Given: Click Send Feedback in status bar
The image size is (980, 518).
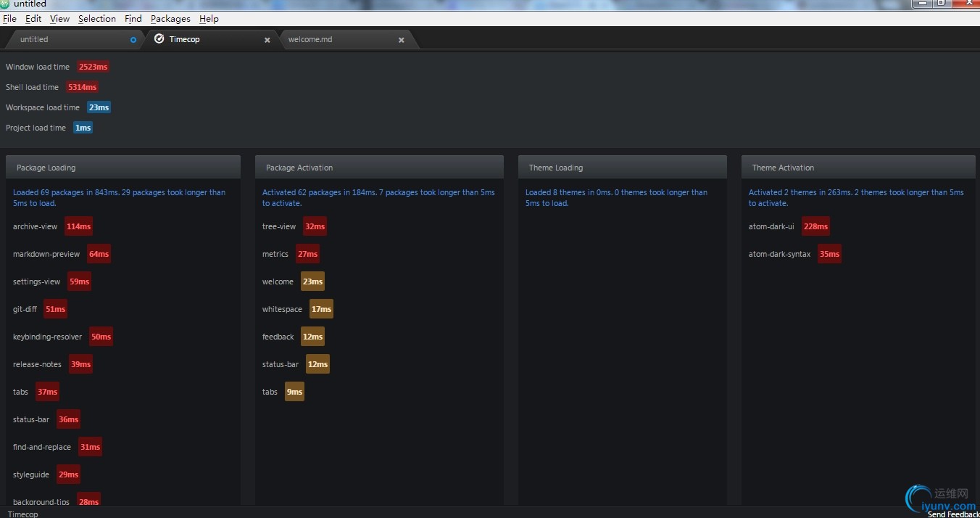Looking at the screenshot, I should point(953,514).
